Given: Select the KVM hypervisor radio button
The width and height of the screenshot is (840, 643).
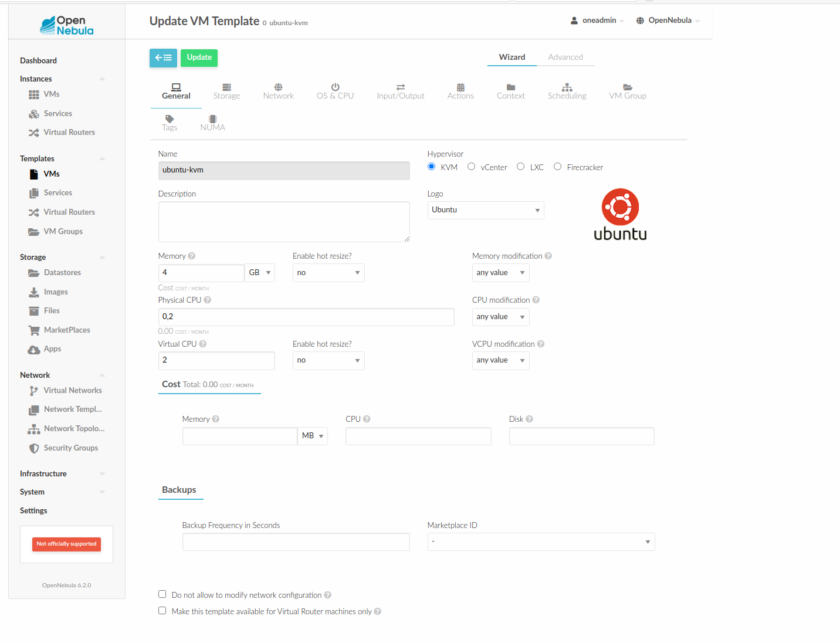Looking at the screenshot, I should 431,167.
